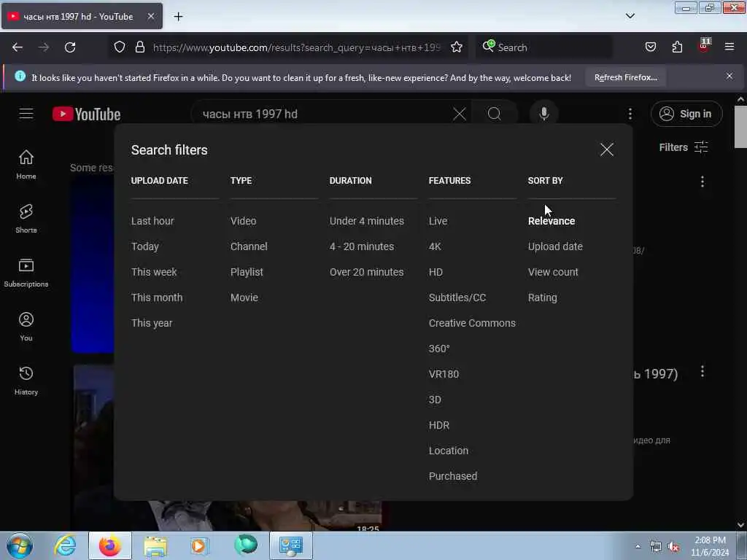This screenshot has width=747, height=560.
Task: Open History in the sidebar
Action: tap(26, 381)
